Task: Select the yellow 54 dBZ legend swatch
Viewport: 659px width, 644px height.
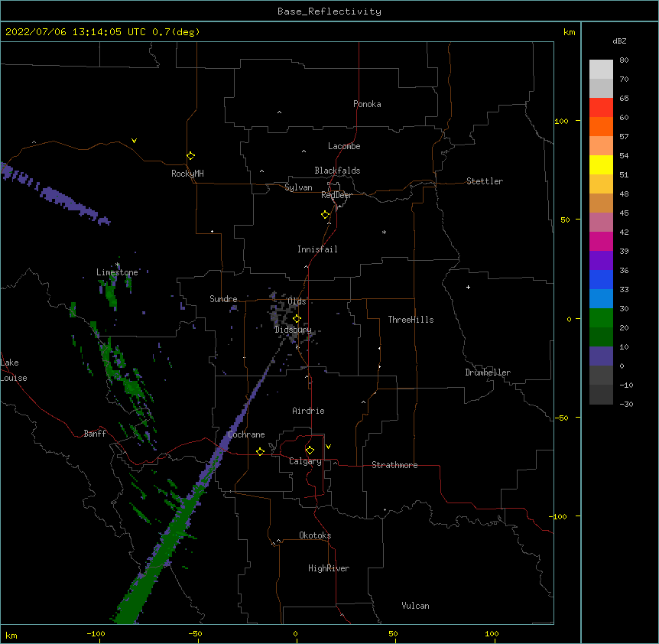Action: point(601,164)
